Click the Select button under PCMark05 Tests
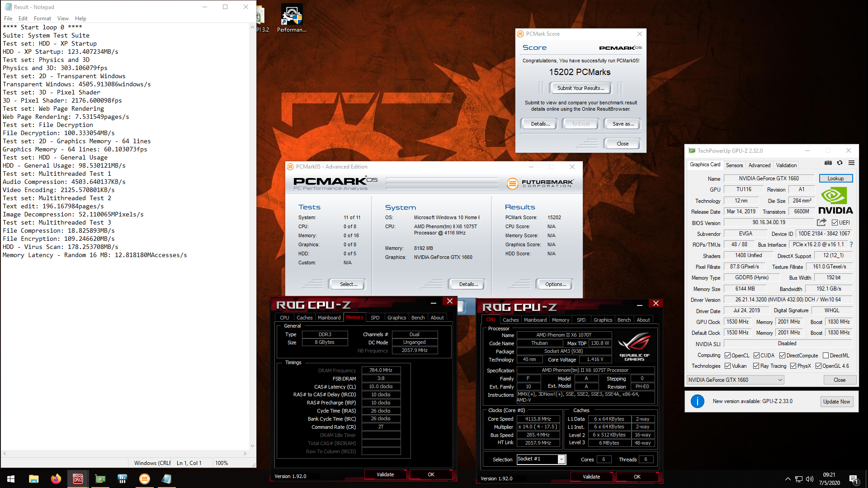868x488 pixels. click(348, 284)
